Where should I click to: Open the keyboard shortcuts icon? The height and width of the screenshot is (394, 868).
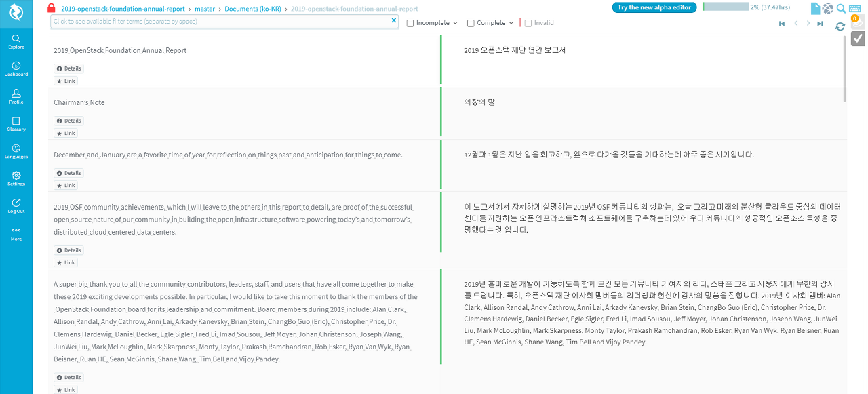tap(854, 8)
